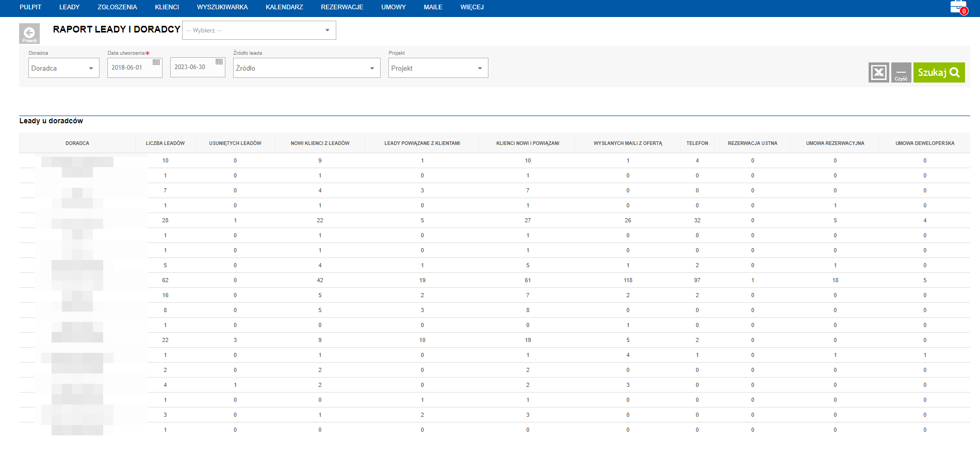
Task: Click USUNIĘTYCH LEADÓW column header
Action: (x=235, y=143)
